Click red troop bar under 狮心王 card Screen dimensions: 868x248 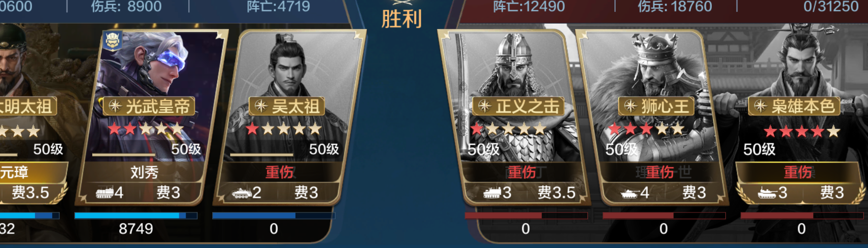point(664,215)
